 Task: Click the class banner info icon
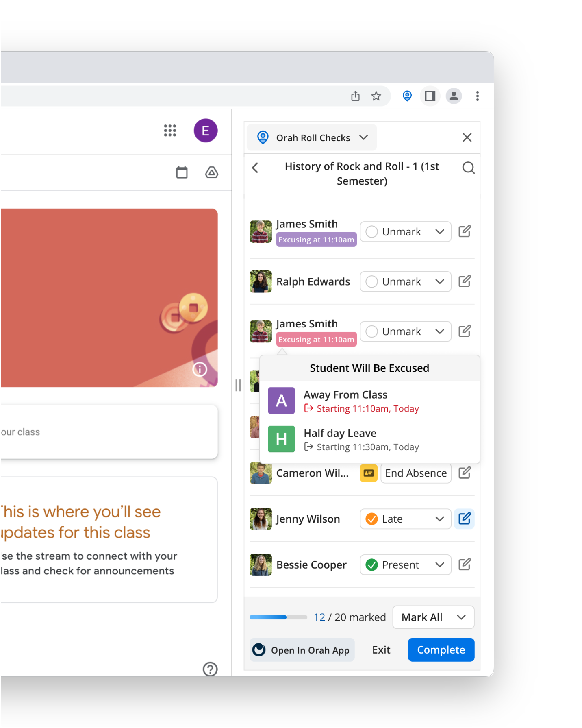200,369
